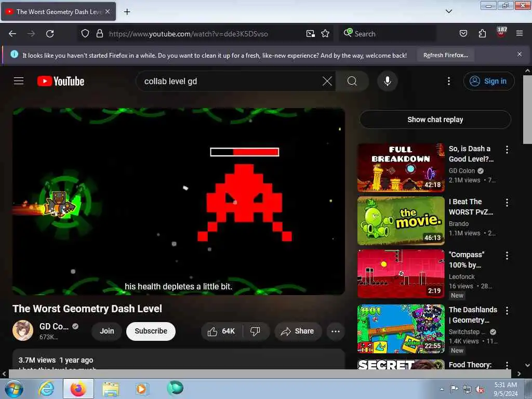Open more actions ellipsis under video
The width and height of the screenshot is (532, 399).
(335, 331)
